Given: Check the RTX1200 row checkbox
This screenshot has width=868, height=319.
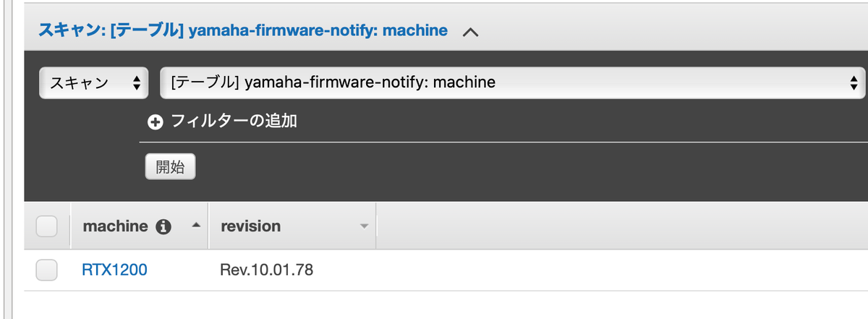Looking at the screenshot, I should (x=46, y=271).
